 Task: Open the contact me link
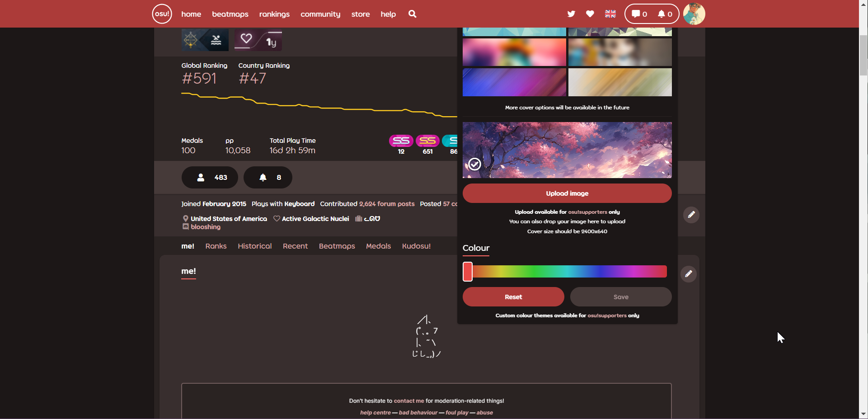click(x=409, y=401)
